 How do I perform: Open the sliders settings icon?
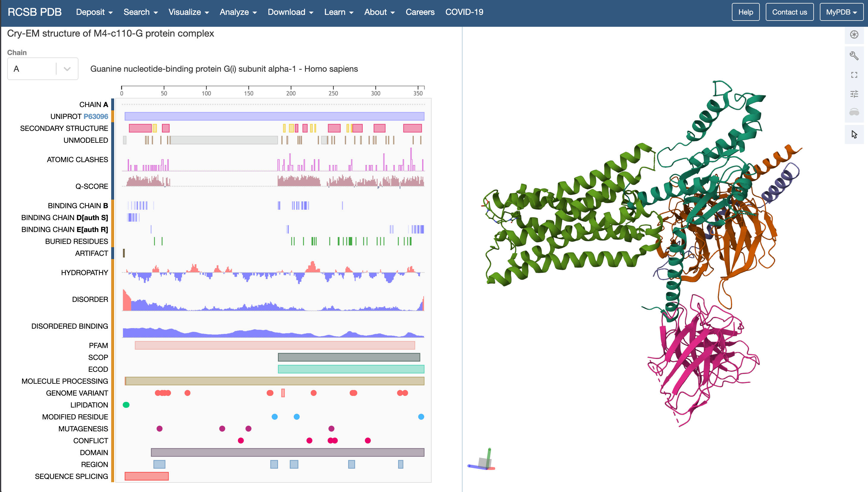854,94
